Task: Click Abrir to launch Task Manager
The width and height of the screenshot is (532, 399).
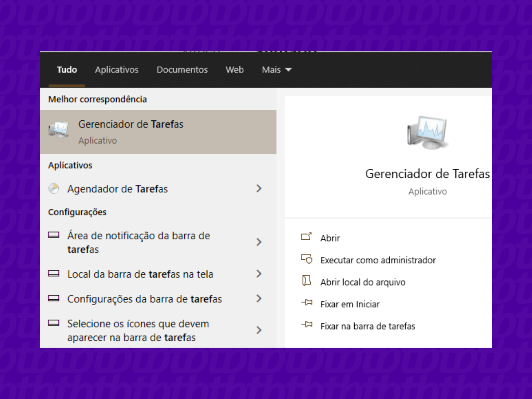Action: pos(330,238)
